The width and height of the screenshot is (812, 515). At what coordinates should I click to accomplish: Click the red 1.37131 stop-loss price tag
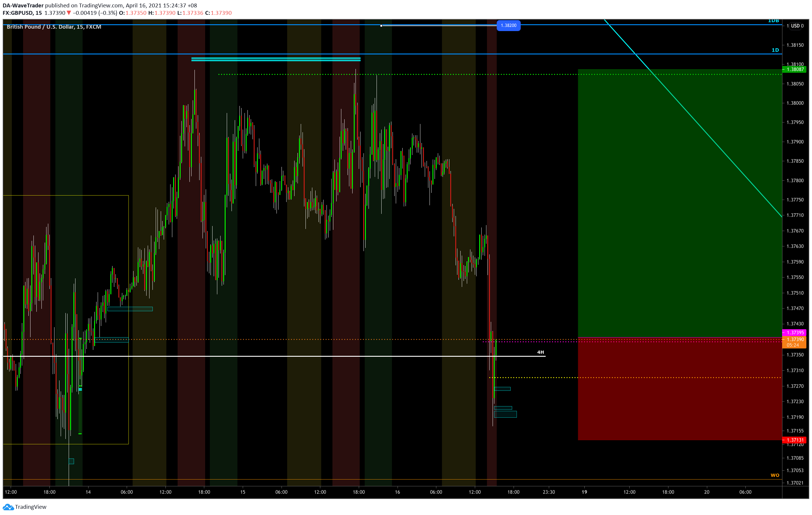pos(794,440)
